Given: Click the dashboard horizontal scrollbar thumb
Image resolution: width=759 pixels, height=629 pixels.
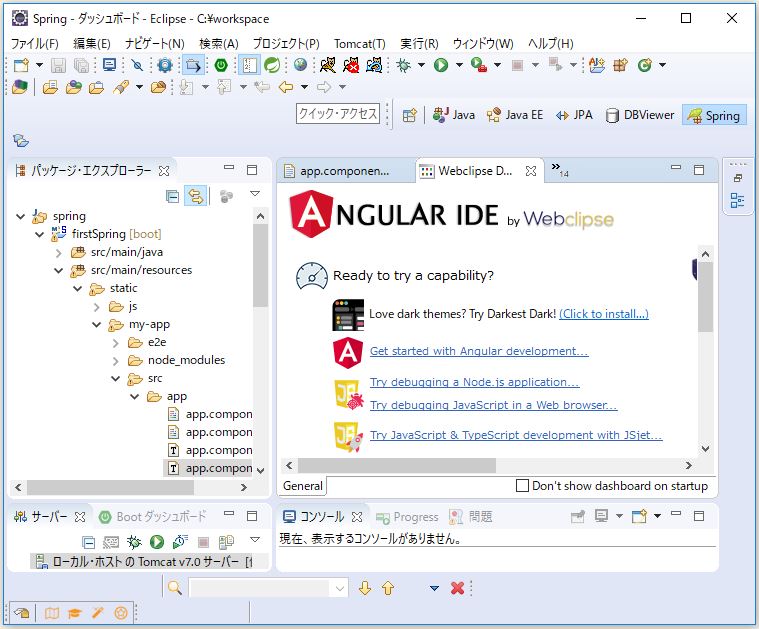Looking at the screenshot, I should click(396, 466).
